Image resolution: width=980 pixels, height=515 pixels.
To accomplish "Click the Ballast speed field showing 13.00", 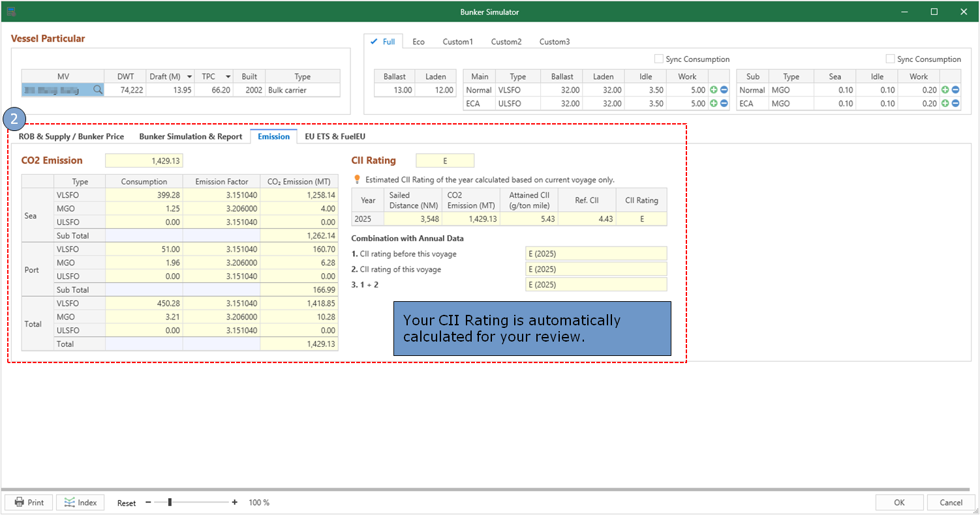I will [x=394, y=90].
